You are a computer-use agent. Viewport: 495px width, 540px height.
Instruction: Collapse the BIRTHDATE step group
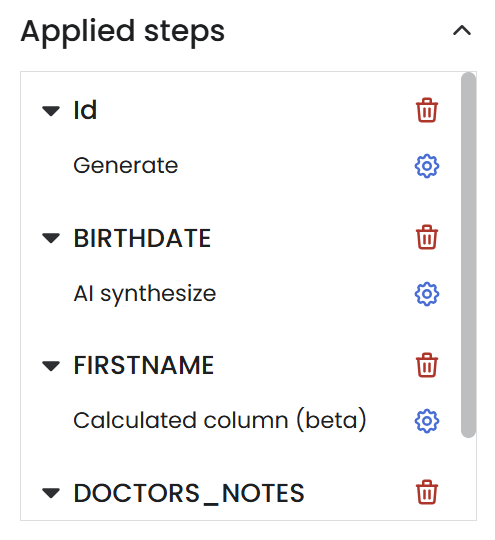(x=51, y=238)
